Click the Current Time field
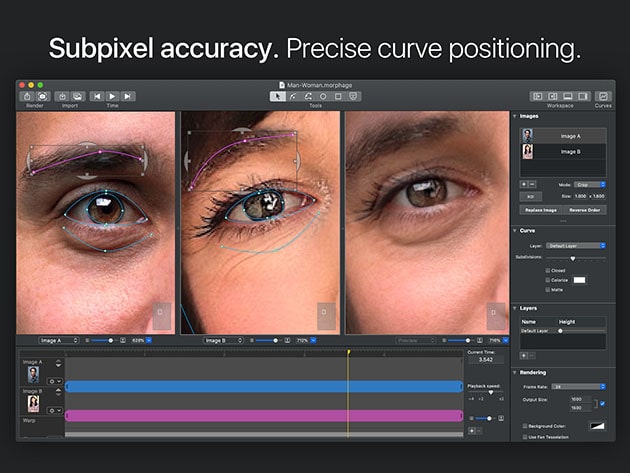Screen dimensions: 630x473 click(486, 360)
